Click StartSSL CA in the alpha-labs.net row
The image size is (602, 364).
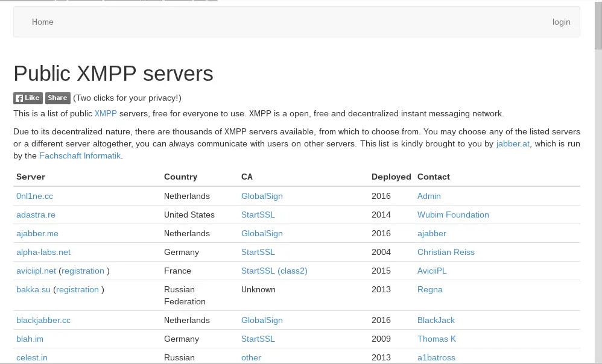[x=258, y=253]
